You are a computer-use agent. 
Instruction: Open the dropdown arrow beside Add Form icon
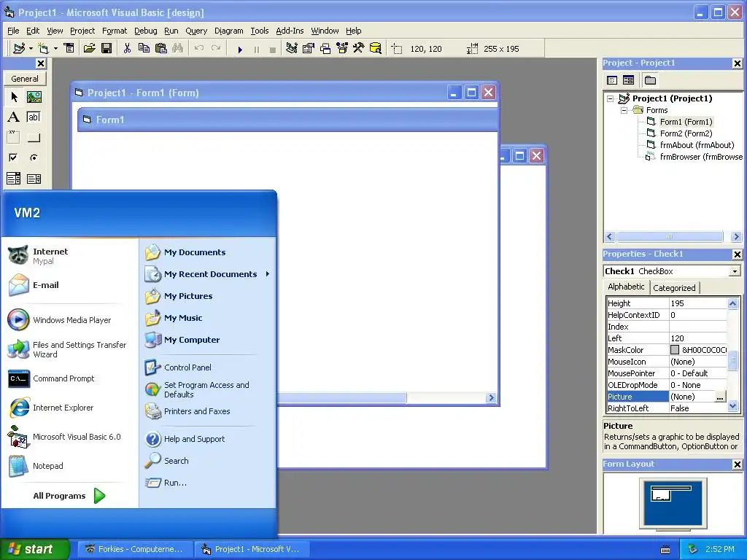click(55, 49)
